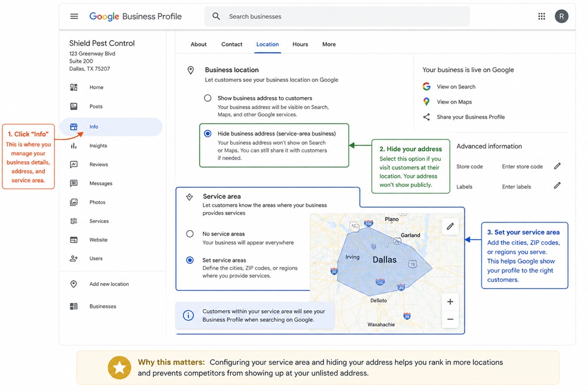Screen dimensions: 588x392
Task: Switch to the Contact tab
Action: click(x=232, y=44)
